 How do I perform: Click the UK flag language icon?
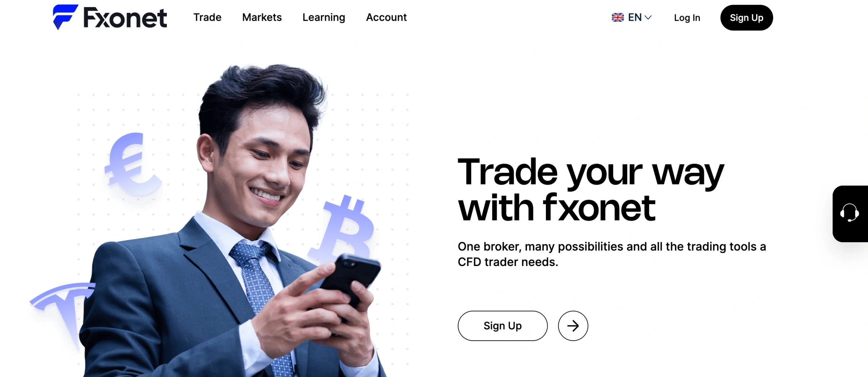click(x=617, y=17)
